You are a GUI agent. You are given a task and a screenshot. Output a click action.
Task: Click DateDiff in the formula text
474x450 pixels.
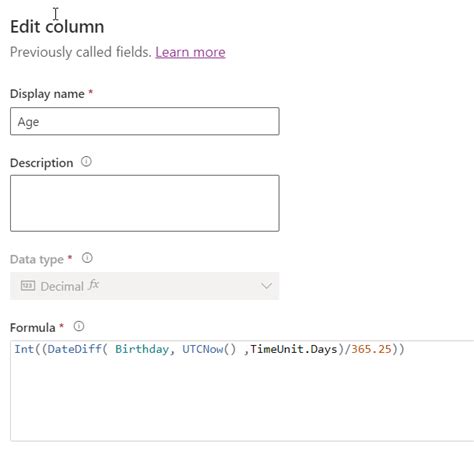[74, 349]
